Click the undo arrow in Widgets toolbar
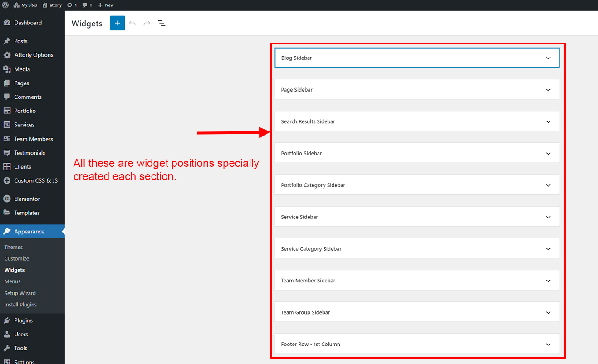Viewport: 598px width, 364px height. tap(132, 23)
